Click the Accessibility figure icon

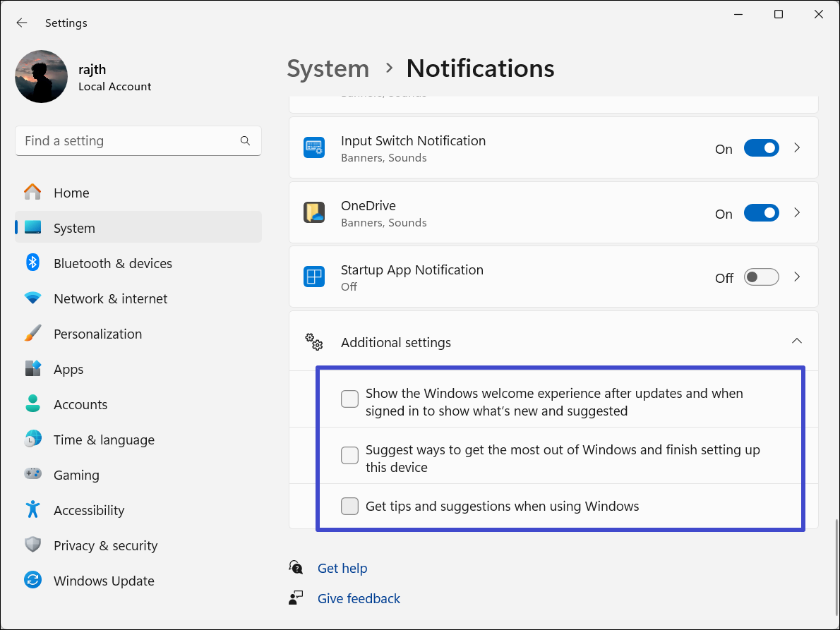point(32,510)
